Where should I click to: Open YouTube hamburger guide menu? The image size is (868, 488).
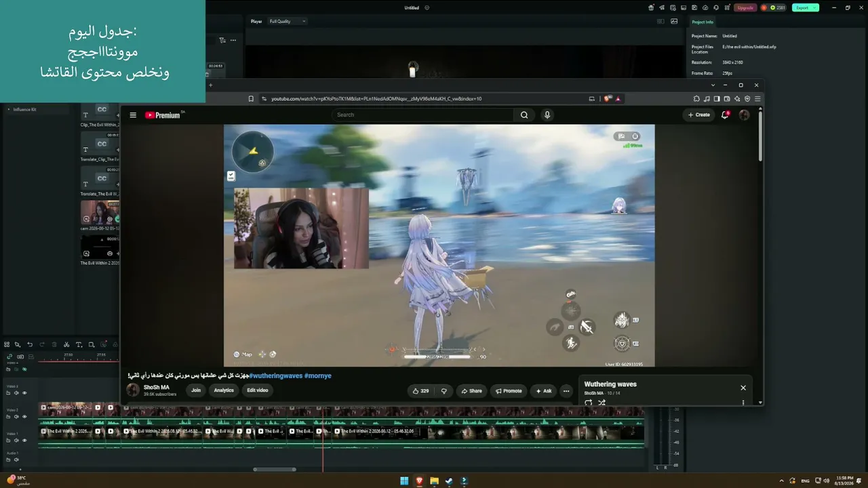pos(133,115)
